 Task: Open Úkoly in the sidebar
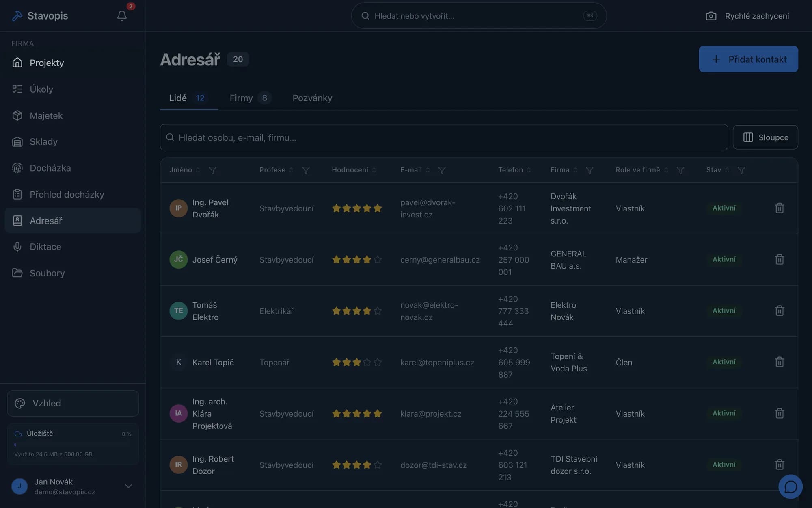pos(73,89)
